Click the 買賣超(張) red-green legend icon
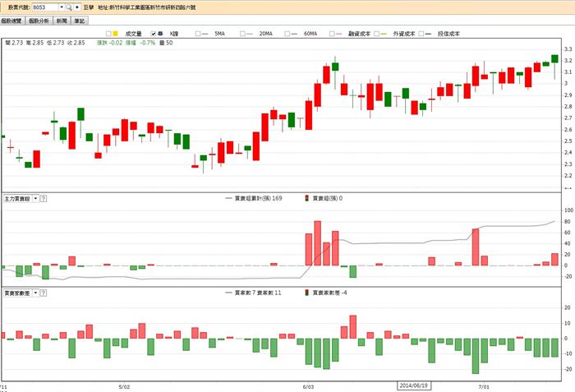The height and width of the screenshot is (392, 575). (307, 198)
